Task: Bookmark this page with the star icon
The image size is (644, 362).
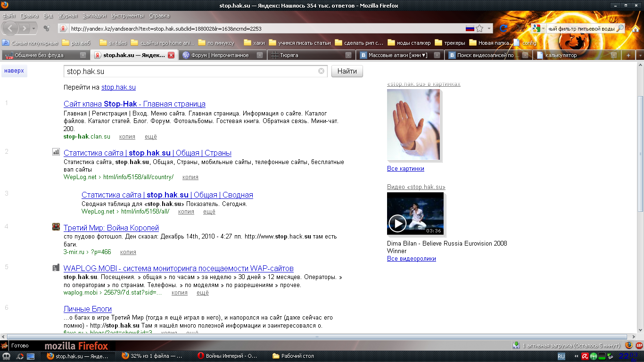Action: [x=479, y=29]
